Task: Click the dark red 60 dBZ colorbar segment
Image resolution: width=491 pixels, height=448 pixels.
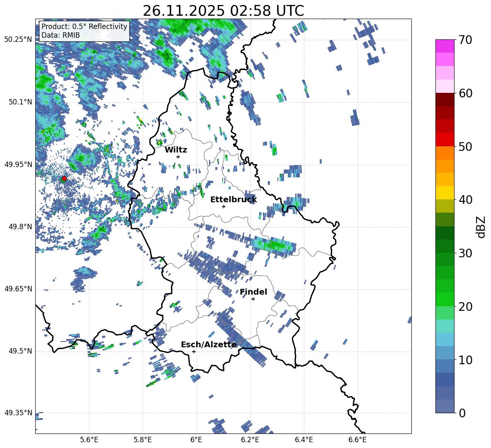Action: coord(445,99)
